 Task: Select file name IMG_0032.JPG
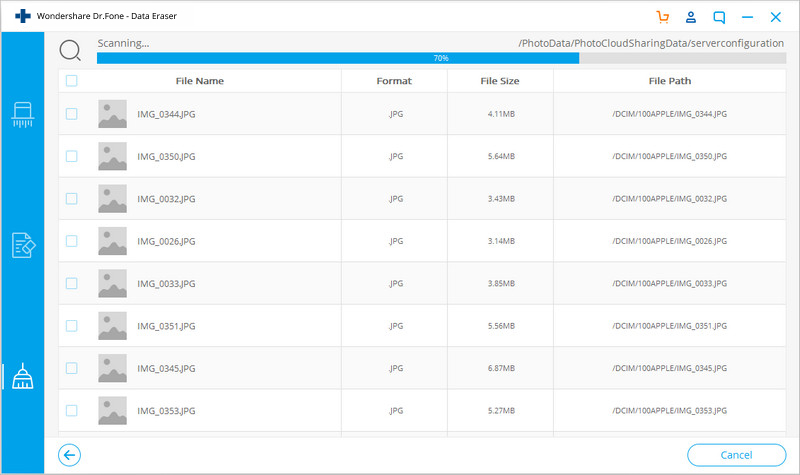click(x=166, y=199)
